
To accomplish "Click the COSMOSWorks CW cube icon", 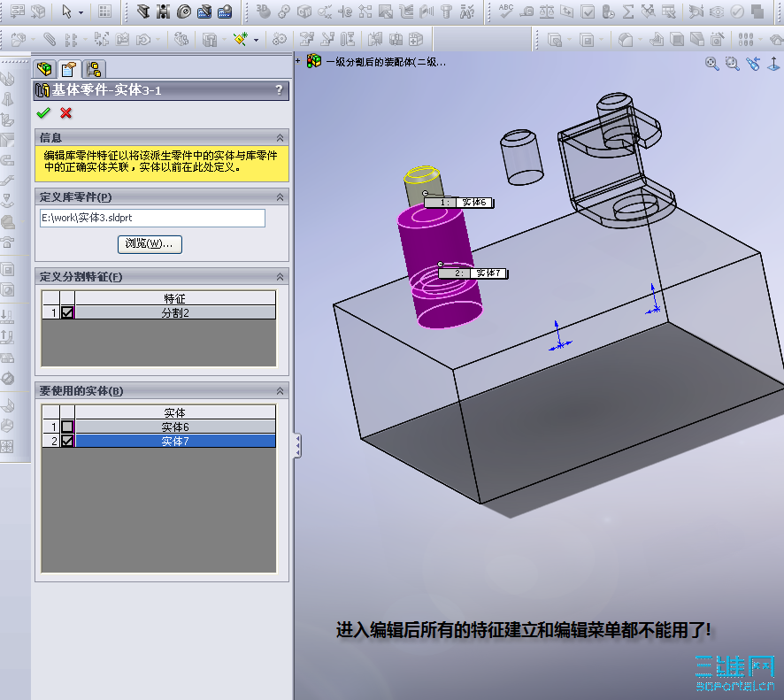I will point(304,12).
